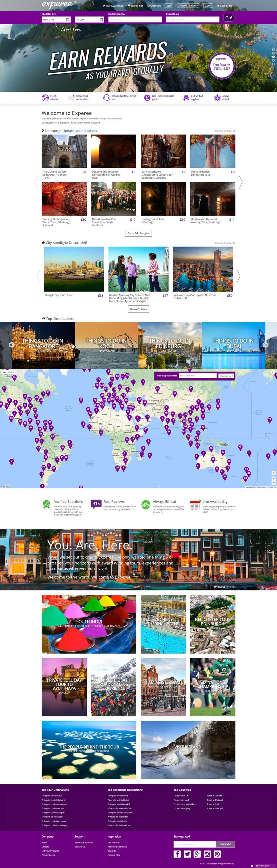Open the Our Guarantee header link
277x868 pixels.
coord(113,6)
